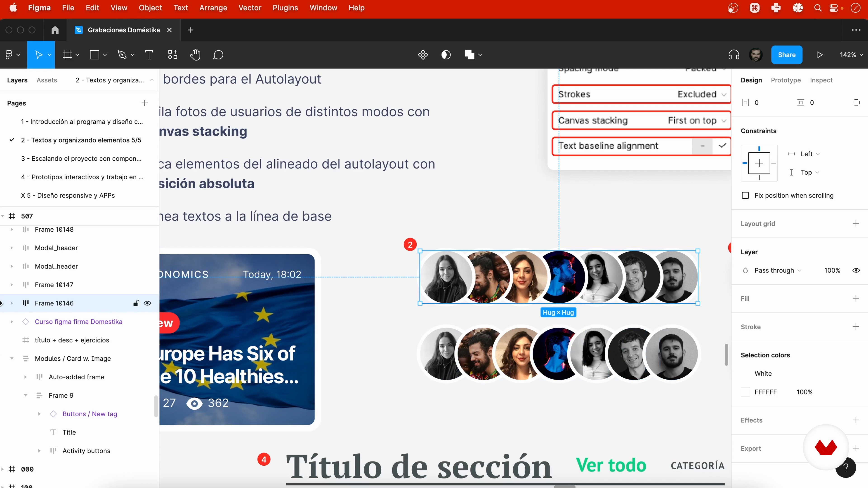Click the constraints diagram widget

pyautogui.click(x=759, y=163)
